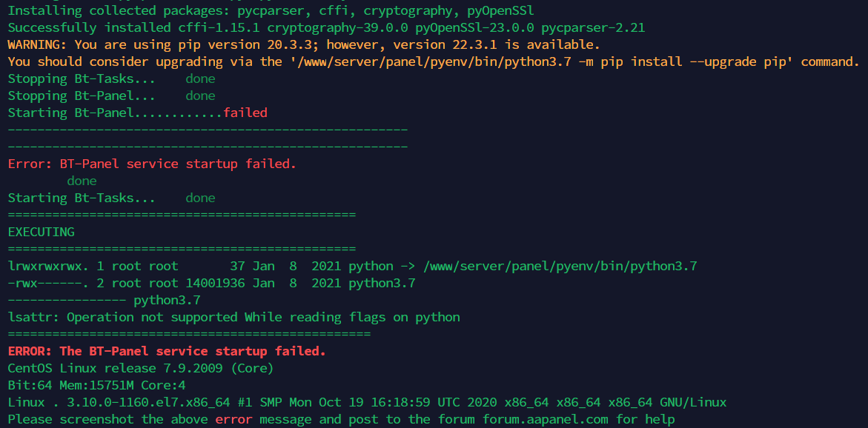Click the EXECUTING heading text

click(41, 232)
